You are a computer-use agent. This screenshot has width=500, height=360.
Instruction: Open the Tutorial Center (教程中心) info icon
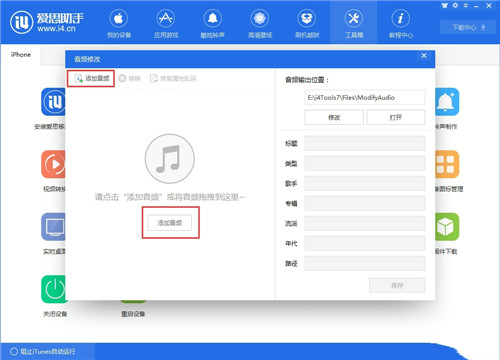pos(401,19)
